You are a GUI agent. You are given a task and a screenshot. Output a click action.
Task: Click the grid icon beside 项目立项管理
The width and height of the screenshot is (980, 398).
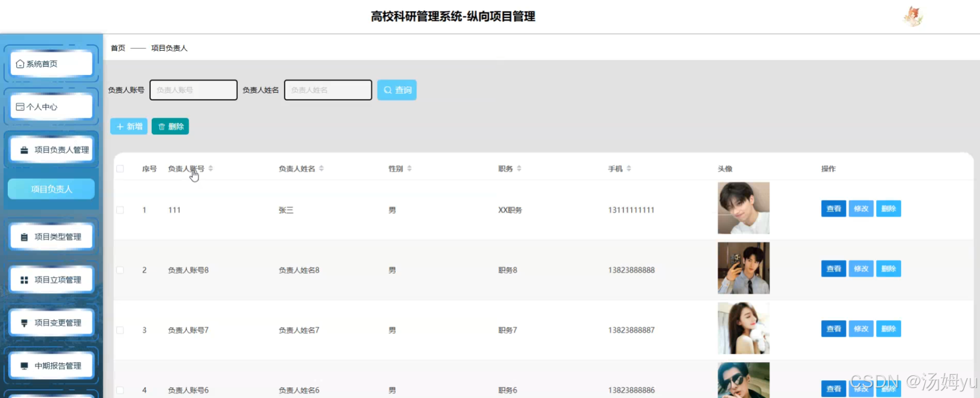[24, 280]
